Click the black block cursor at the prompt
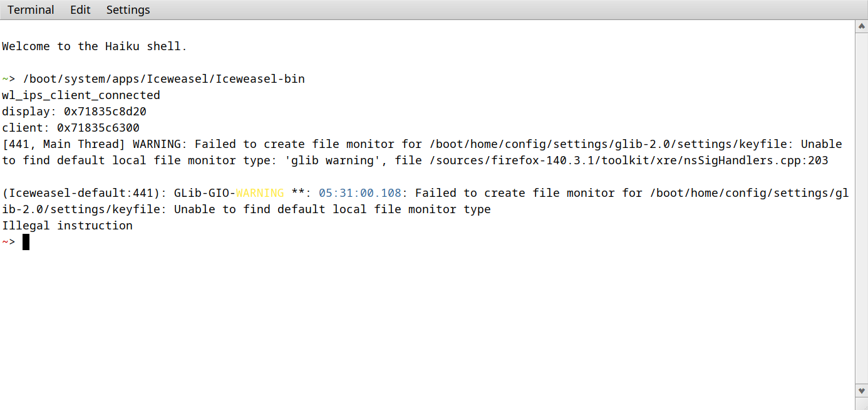868x410 pixels. click(x=26, y=242)
